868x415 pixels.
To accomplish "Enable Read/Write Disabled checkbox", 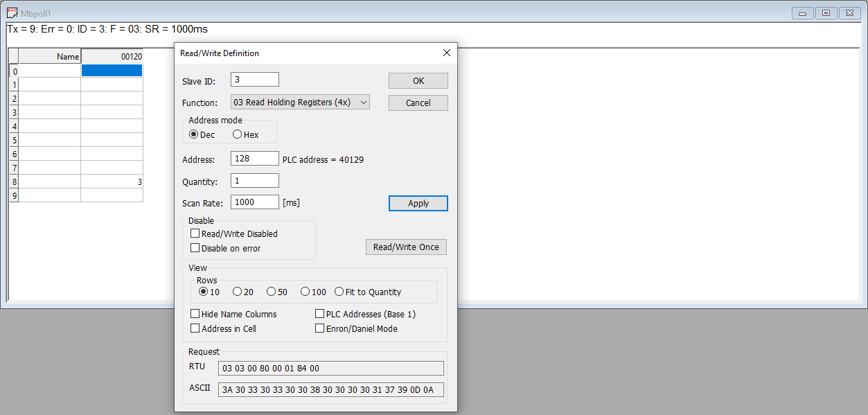I will point(195,234).
